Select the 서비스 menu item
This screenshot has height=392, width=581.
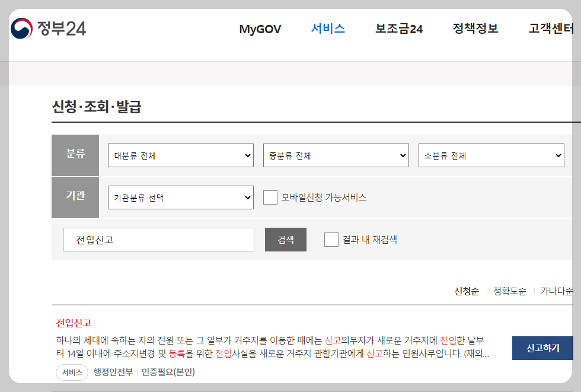(327, 28)
